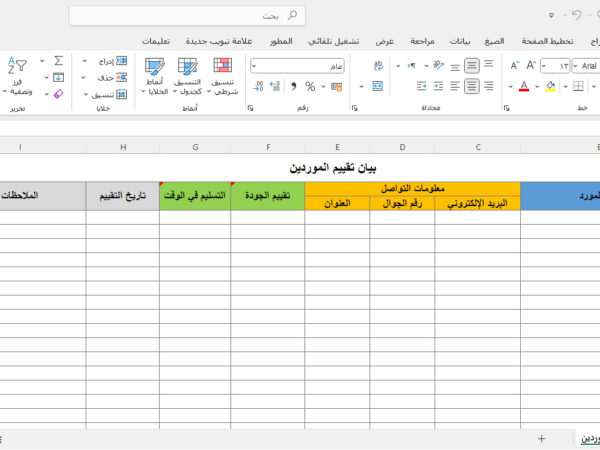Click the Orientation text rotation icon
600x450 pixels.
click(439, 65)
